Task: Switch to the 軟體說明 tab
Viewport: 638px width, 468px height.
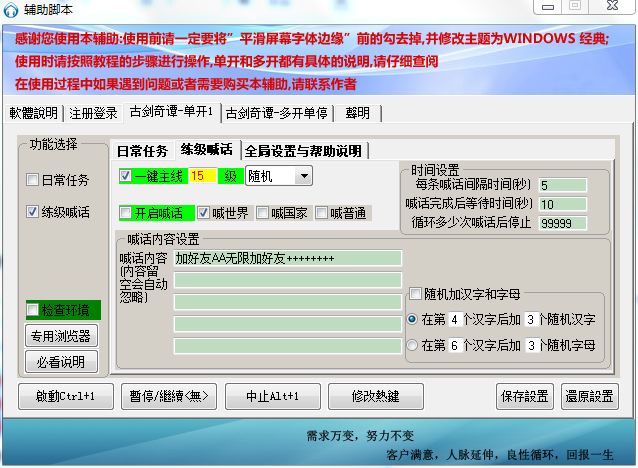Action: 34,112
